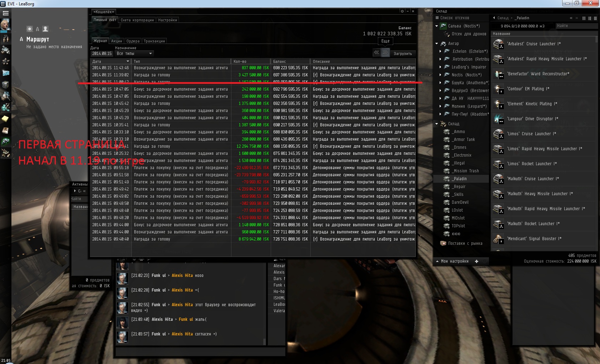Click the Загрузить button
Viewport: 600px width, 364px height.
pos(402,54)
